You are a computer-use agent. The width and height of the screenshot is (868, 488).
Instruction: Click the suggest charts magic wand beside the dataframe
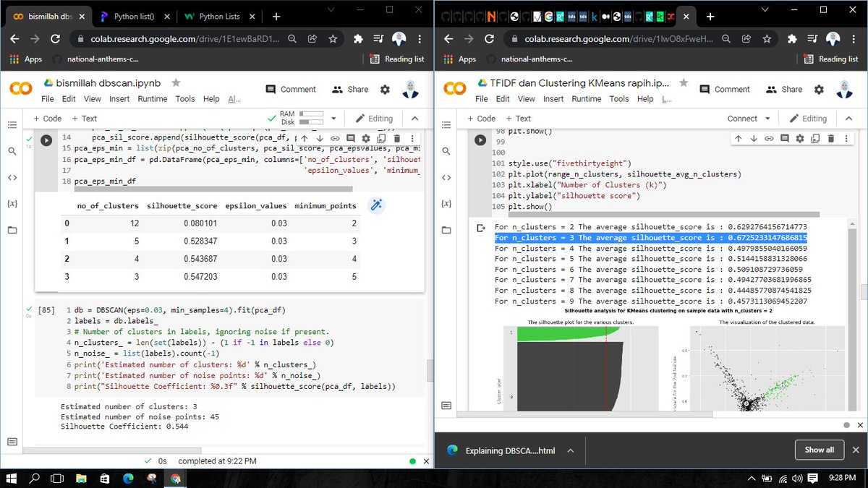[x=375, y=205]
